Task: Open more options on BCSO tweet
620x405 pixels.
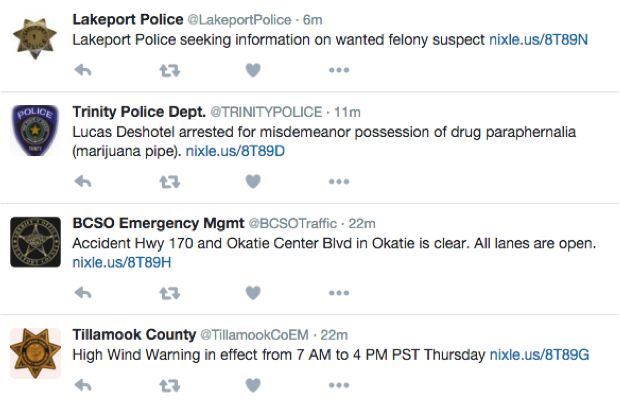Action: [x=339, y=293]
